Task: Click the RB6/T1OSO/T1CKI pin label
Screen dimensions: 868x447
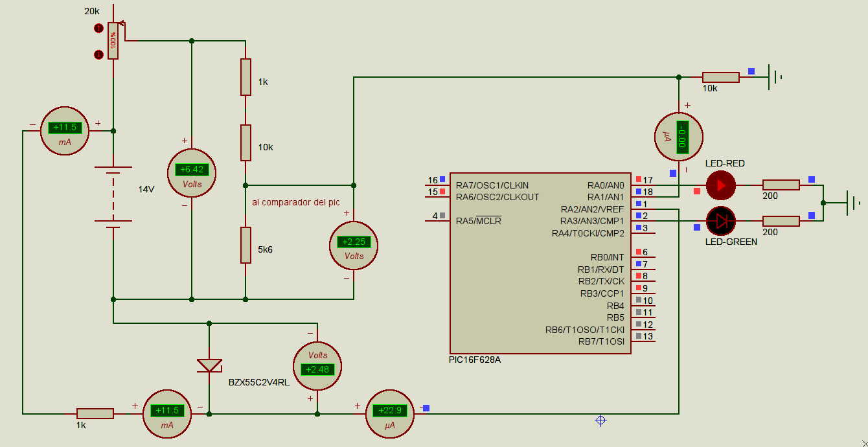Action: (585, 330)
